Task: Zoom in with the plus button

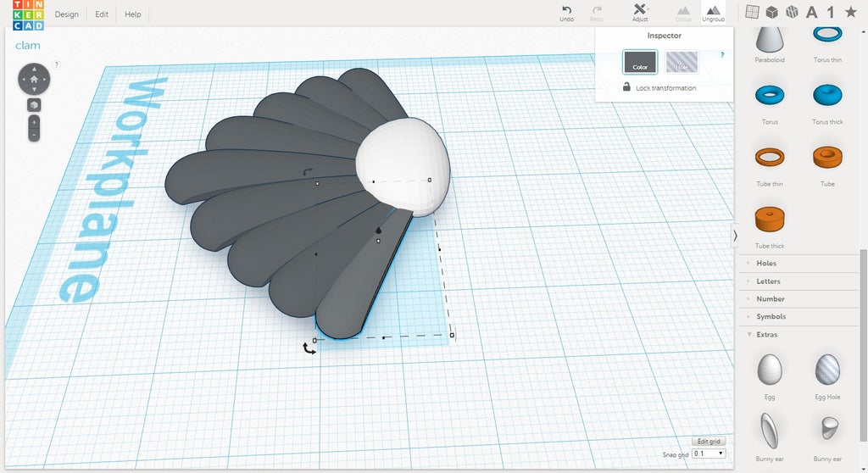Action: 34,122
